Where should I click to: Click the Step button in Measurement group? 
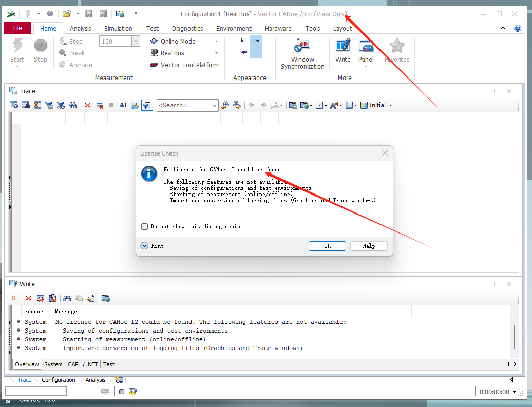pos(70,42)
